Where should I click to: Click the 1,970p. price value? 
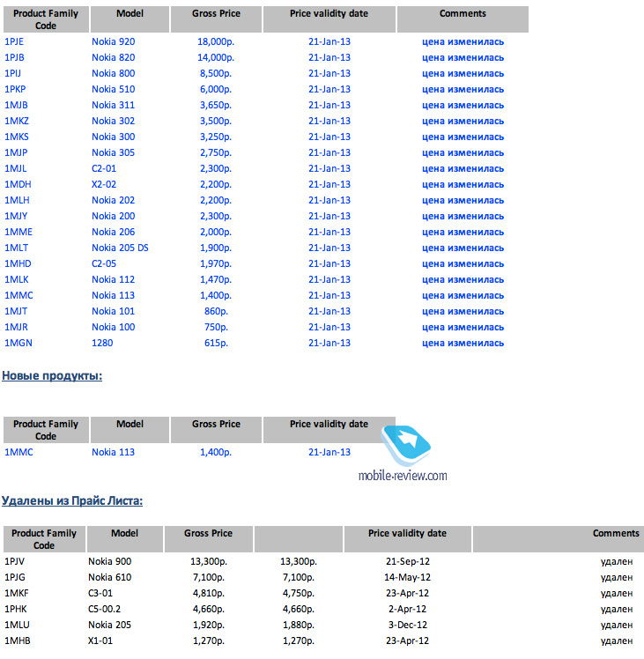point(216,264)
